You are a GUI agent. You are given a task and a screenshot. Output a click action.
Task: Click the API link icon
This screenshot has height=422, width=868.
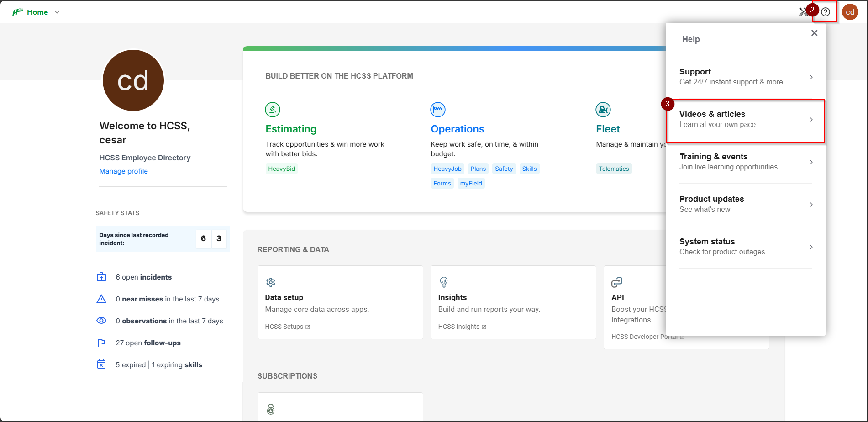[617, 282]
